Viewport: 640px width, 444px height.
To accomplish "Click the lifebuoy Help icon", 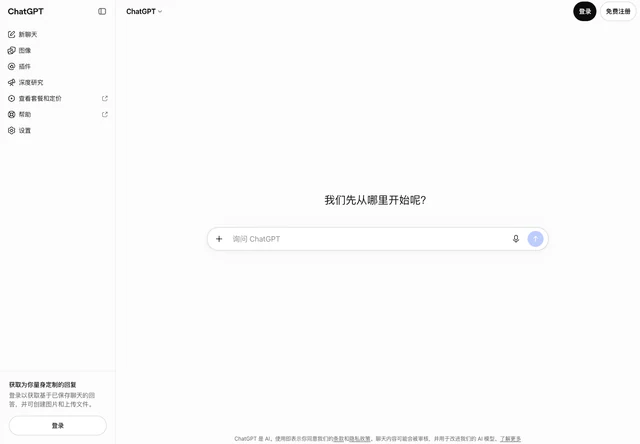I will (11, 114).
